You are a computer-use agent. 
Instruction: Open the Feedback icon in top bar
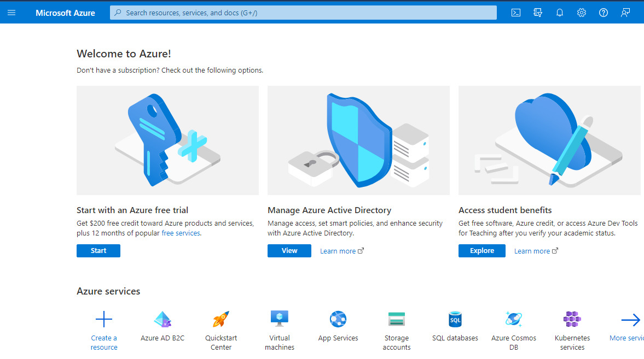[625, 13]
